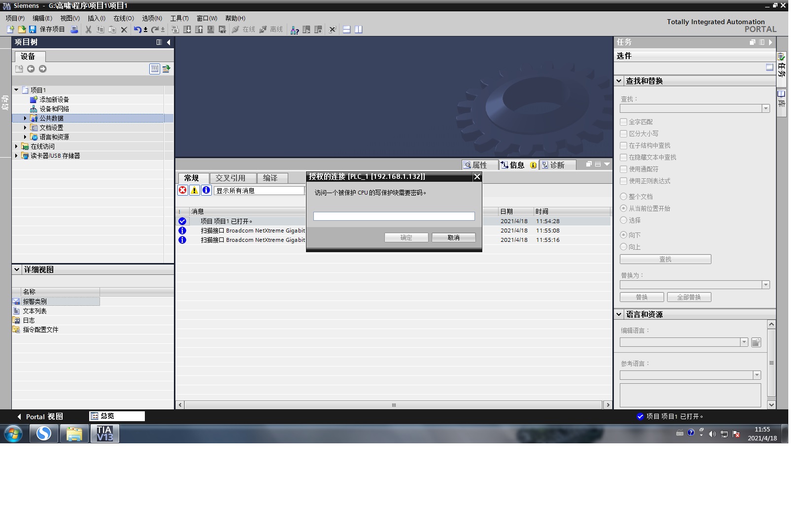Switch to the 交叉引用 tab
808x532 pixels.
pyautogui.click(x=230, y=178)
